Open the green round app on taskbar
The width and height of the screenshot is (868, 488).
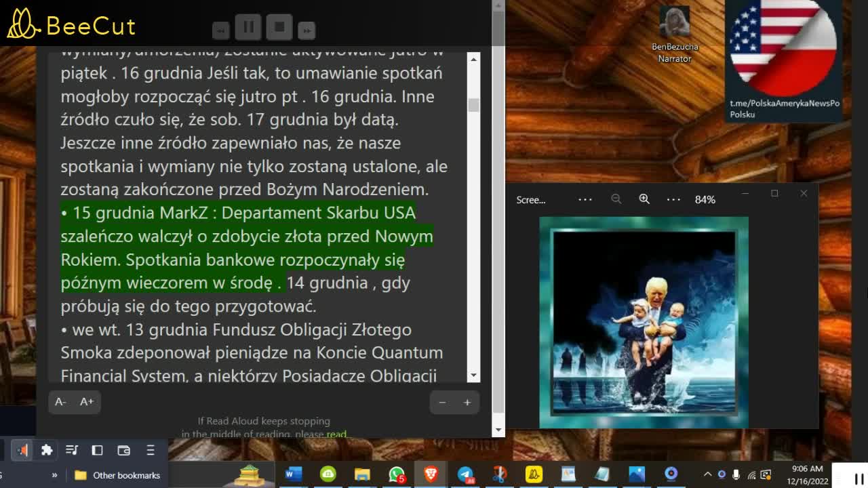pyautogui.click(x=328, y=474)
